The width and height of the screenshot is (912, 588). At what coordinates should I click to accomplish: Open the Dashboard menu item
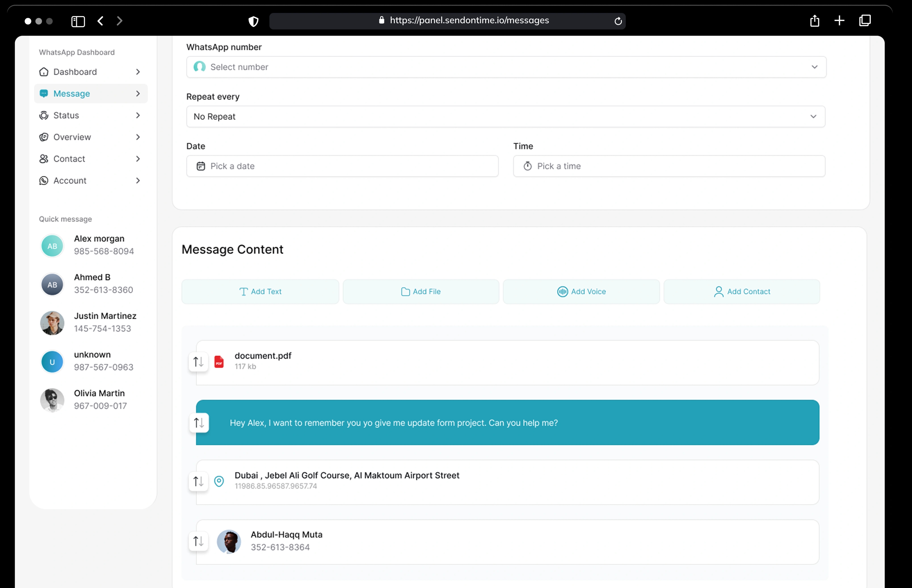91,72
